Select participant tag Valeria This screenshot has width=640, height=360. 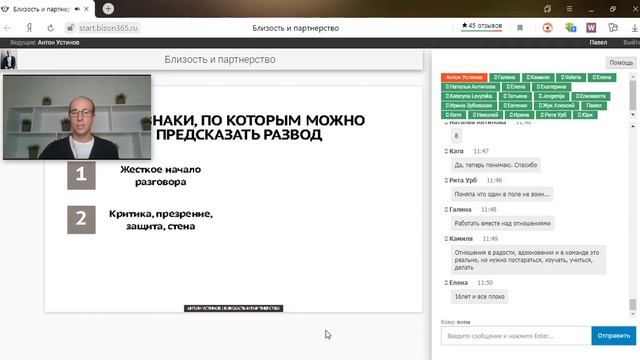(571, 77)
